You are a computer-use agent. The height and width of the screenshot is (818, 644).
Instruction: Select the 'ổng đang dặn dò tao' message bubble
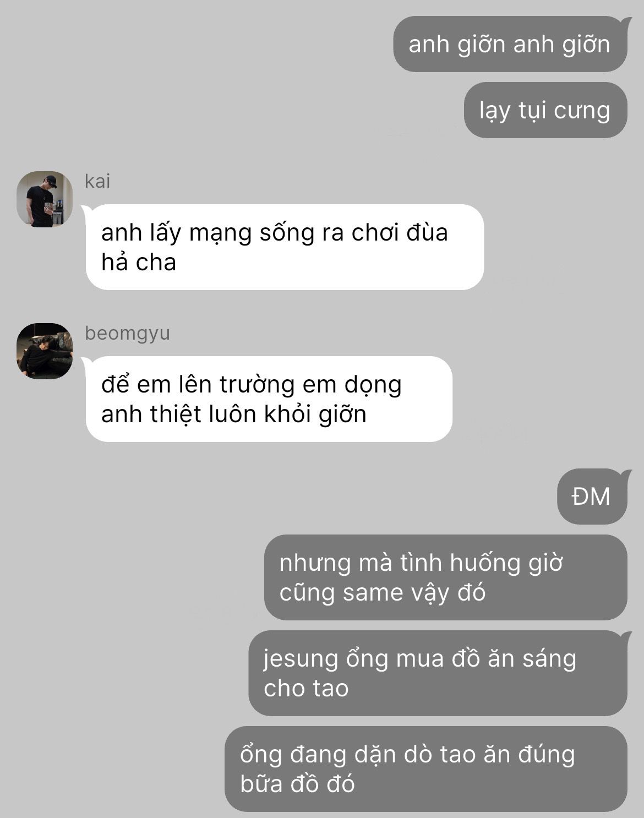426,769
